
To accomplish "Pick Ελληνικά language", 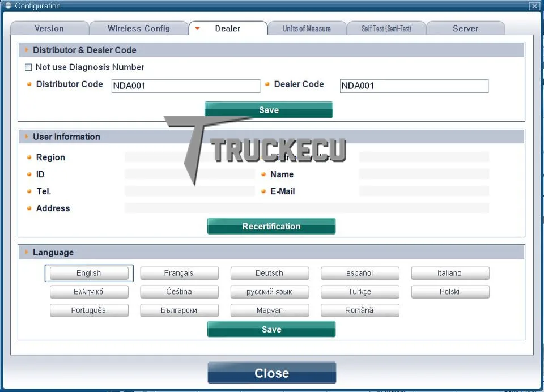I will point(89,292).
